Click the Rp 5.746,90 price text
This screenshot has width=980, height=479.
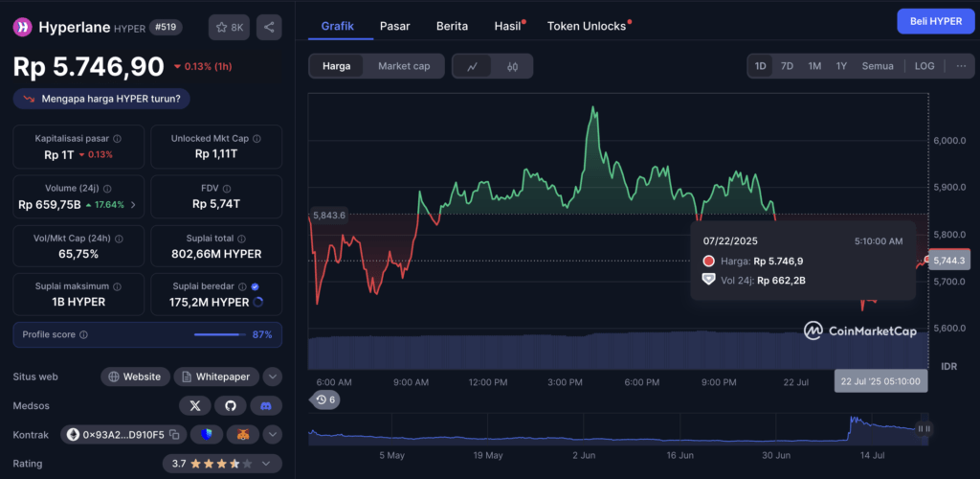[89, 67]
